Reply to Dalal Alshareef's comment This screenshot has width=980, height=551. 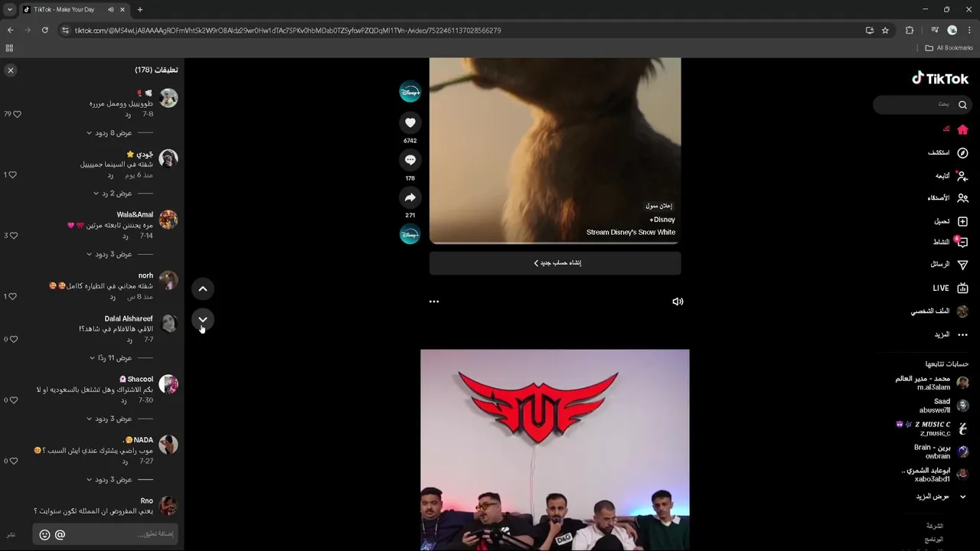[129, 340]
